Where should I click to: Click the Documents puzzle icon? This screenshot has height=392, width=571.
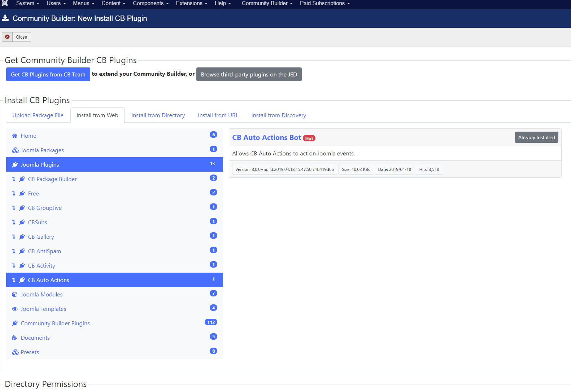tap(15, 338)
